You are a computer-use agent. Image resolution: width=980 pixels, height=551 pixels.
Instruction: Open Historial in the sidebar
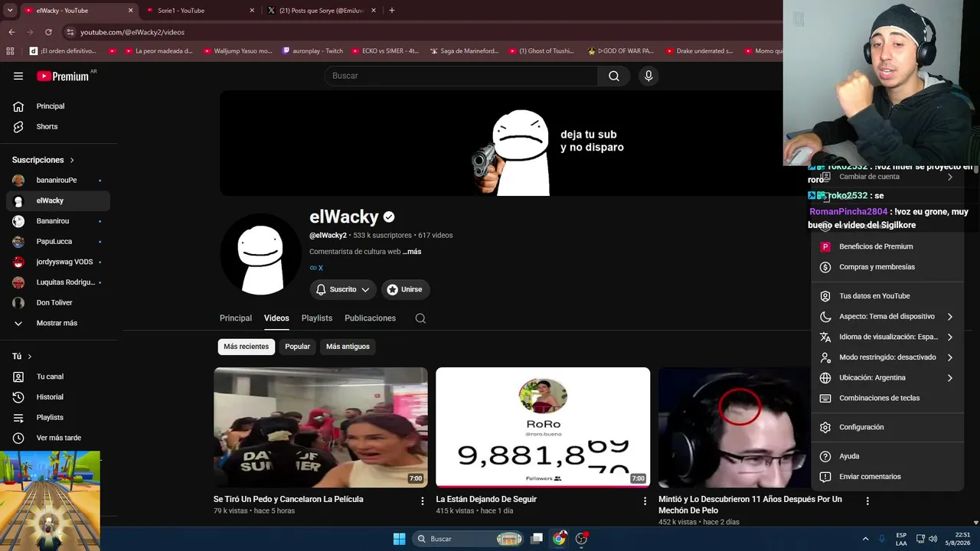click(58, 397)
